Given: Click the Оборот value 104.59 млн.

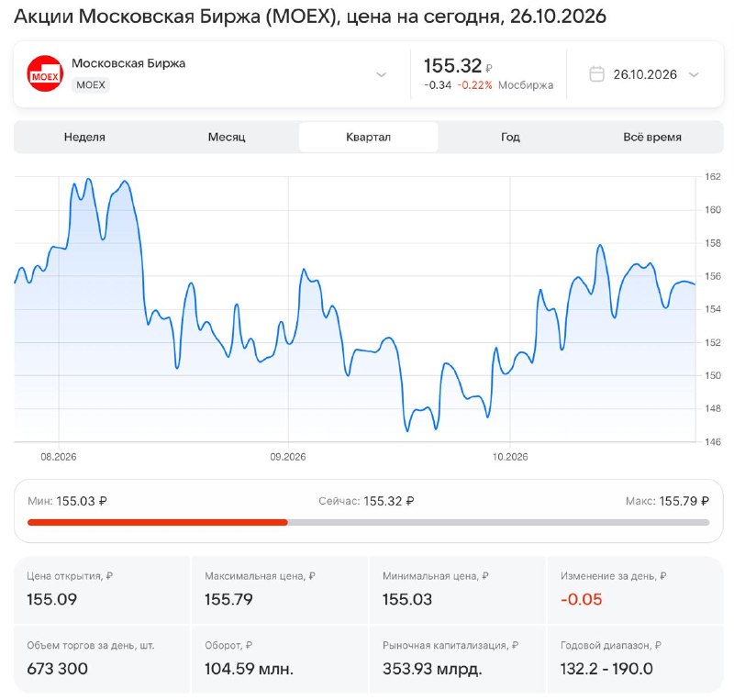Looking at the screenshot, I should coord(249,669).
